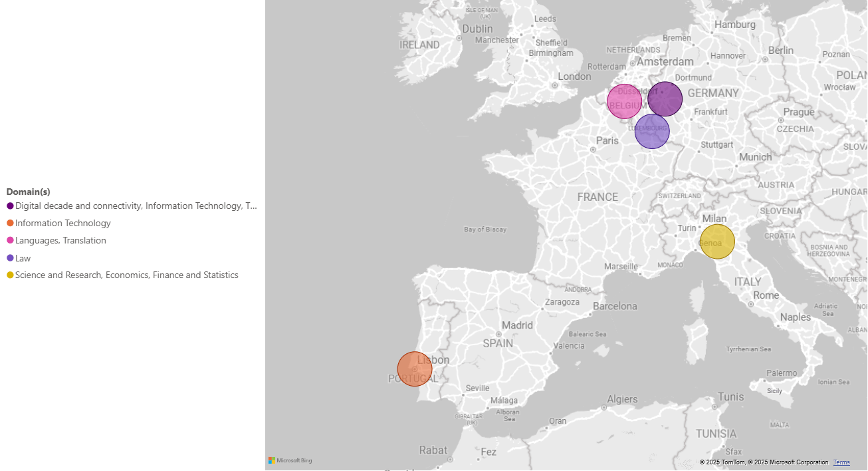Click the Rome label on map

[766, 295]
